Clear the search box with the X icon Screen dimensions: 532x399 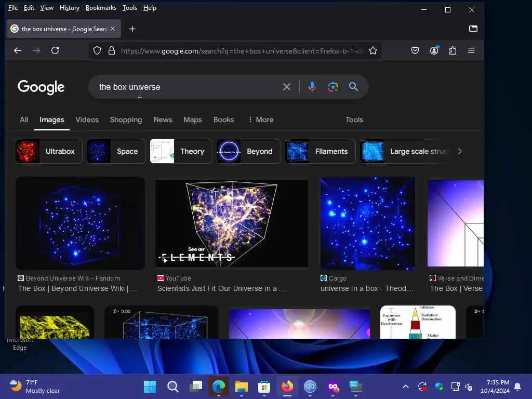pyautogui.click(x=287, y=87)
